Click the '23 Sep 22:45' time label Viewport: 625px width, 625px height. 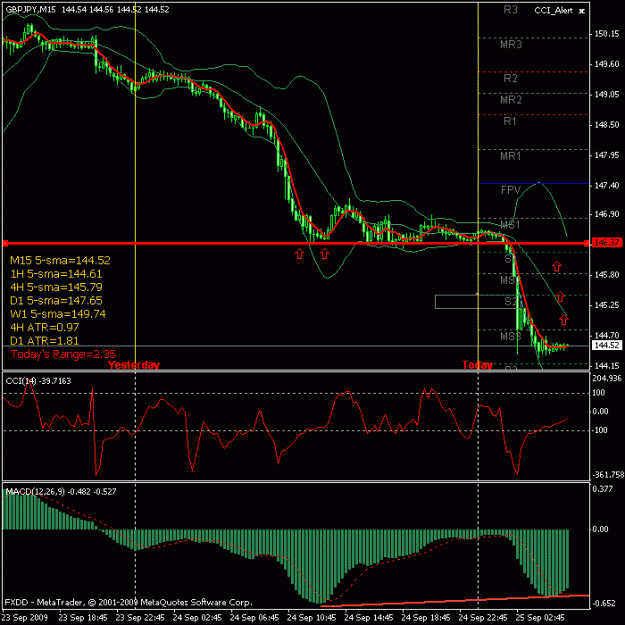(x=140, y=618)
